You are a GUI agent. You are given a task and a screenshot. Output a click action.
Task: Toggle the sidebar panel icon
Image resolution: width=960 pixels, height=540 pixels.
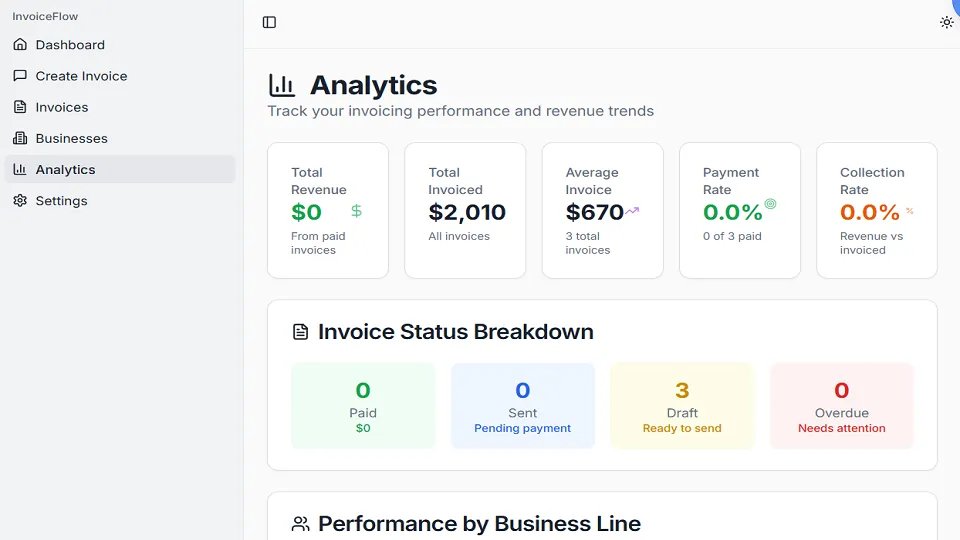pos(269,23)
